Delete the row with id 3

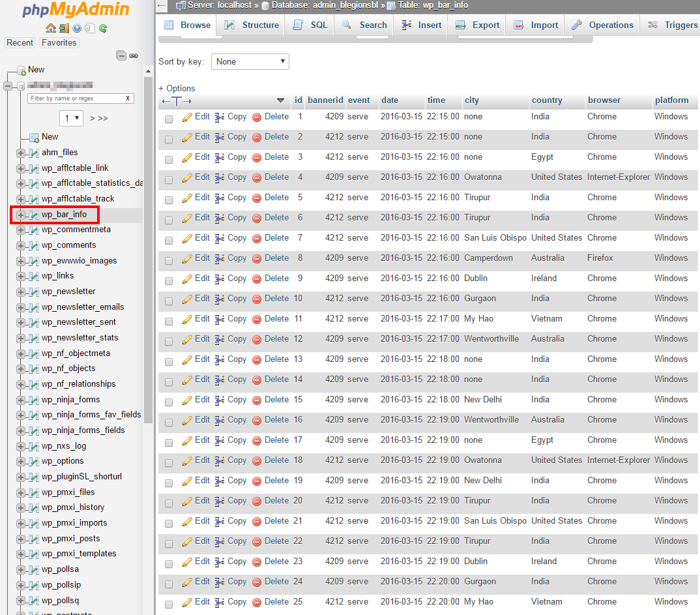point(277,157)
